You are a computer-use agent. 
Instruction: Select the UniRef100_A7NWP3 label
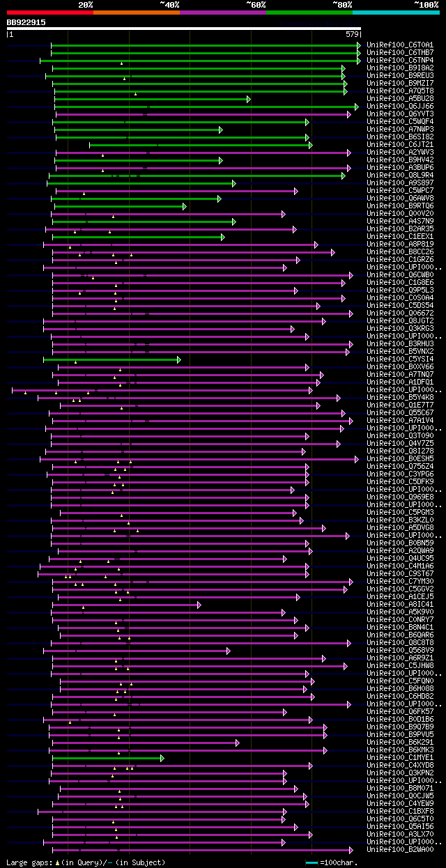tap(400, 129)
